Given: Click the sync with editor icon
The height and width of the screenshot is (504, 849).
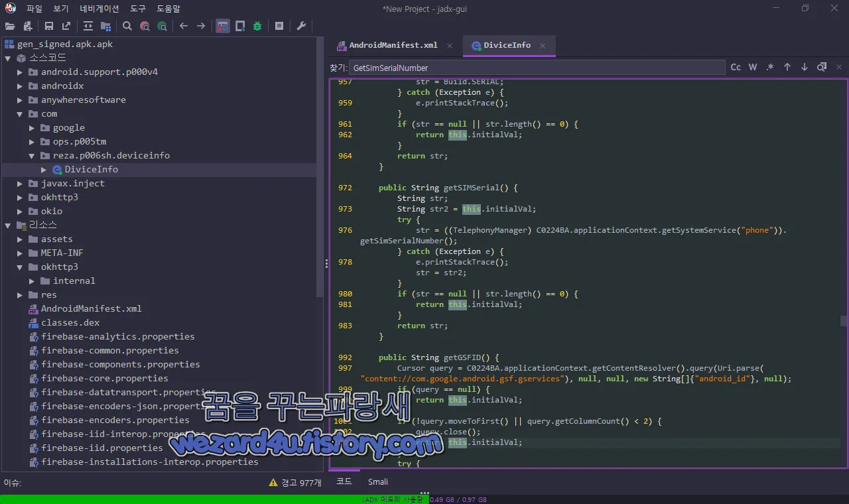Looking at the screenshot, I should [x=88, y=26].
